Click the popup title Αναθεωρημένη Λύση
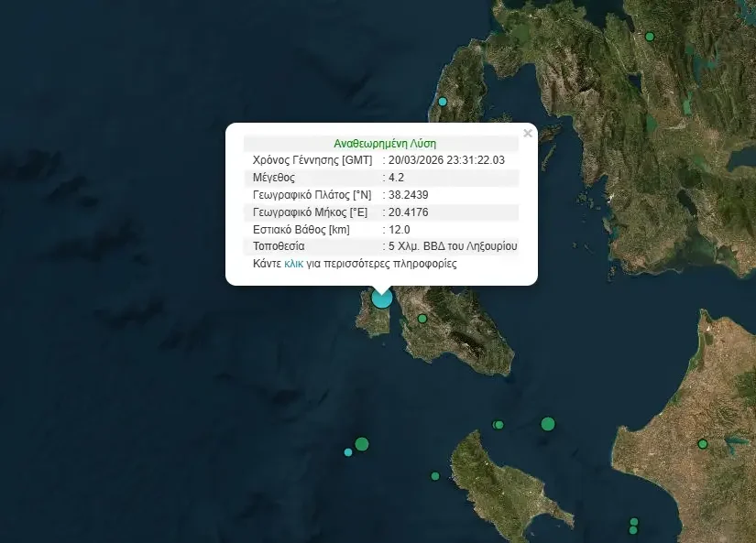This screenshot has width=756, height=543. (385, 143)
